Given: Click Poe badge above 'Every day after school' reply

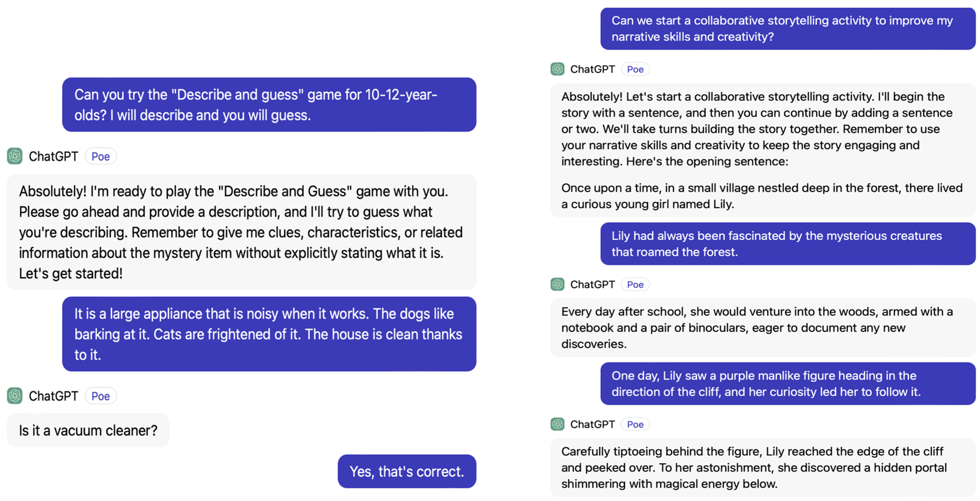Looking at the screenshot, I should click(635, 285).
